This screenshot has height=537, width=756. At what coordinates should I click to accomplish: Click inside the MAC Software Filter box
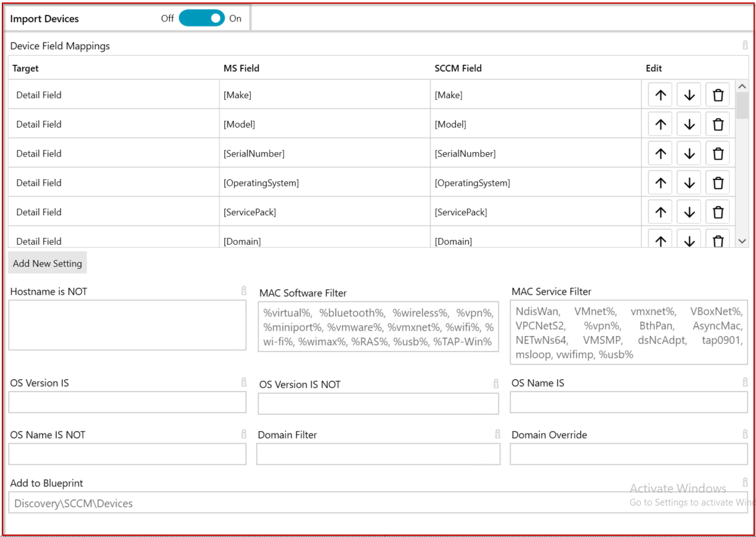(x=378, y=327)
